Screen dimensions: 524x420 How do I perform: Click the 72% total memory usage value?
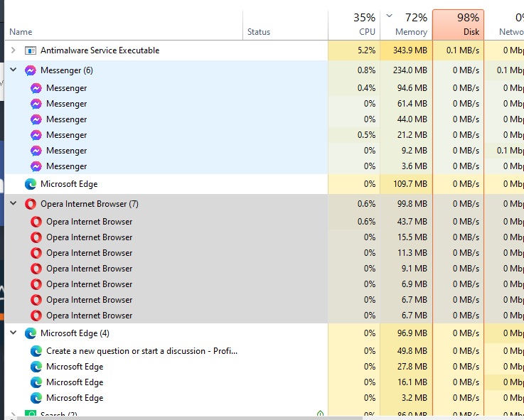[x=416, y=17]
